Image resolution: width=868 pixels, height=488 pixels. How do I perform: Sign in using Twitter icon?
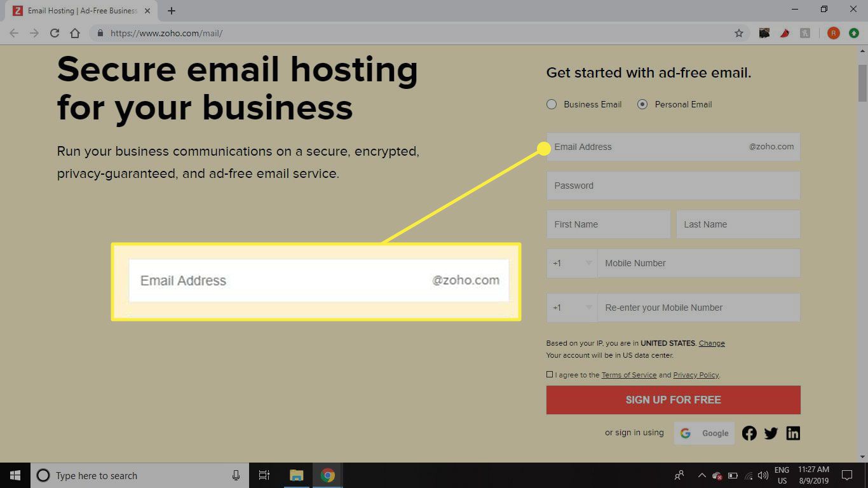pyautogui.click(x=771, y=433)
